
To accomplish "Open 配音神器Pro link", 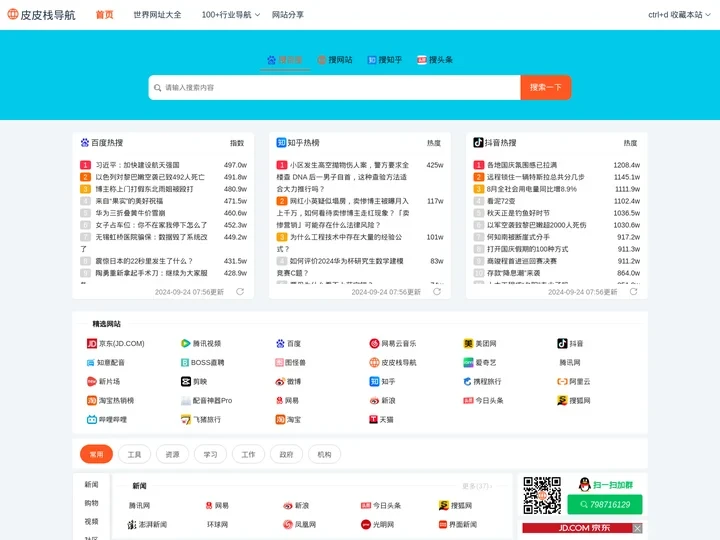I will [x=207, y=401].
